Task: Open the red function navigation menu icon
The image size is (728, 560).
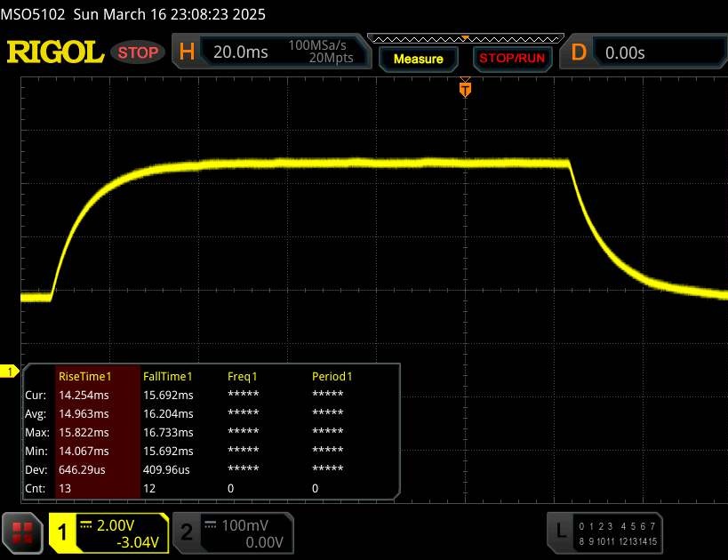Action: click(x=23, y=532)
